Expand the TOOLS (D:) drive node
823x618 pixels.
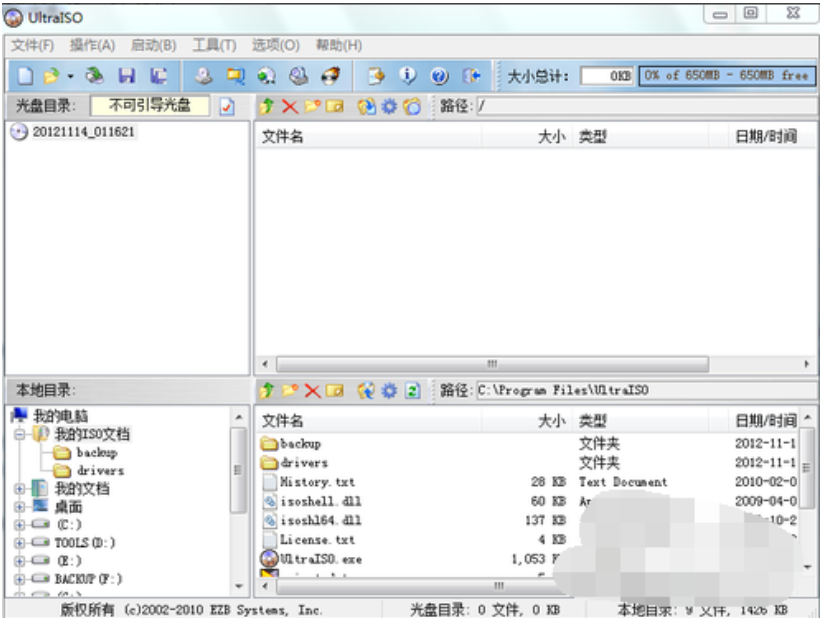(20, 543)
